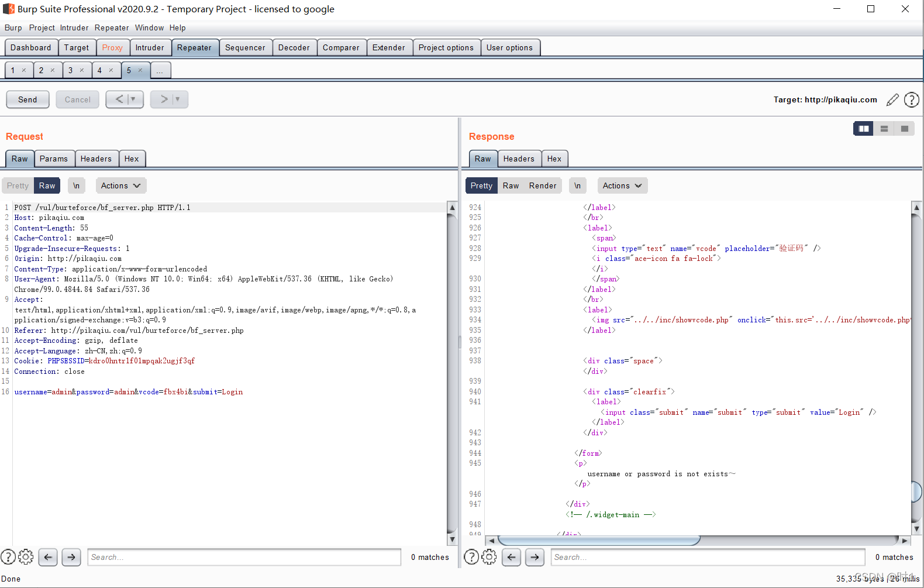924x588 pixels.
Task: Switch to Proxy tab
Action: coord(112,47)
